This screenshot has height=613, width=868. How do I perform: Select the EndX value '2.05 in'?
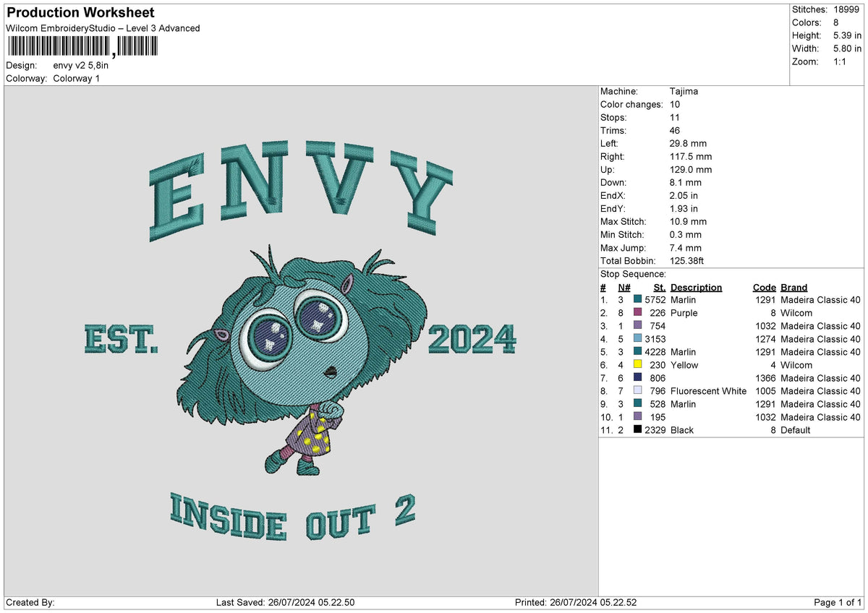[684, 196]
